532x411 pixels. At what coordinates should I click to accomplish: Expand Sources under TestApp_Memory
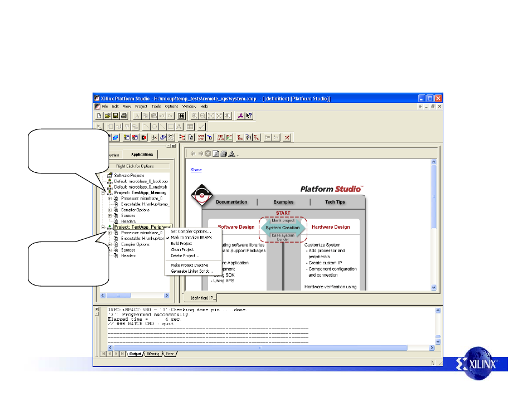point(110,216)
